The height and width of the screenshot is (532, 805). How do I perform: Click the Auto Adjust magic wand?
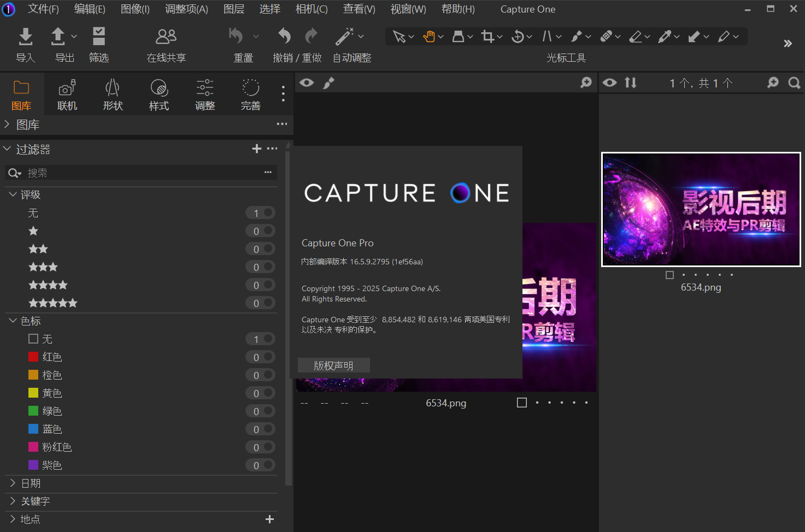tap(345, 37)
